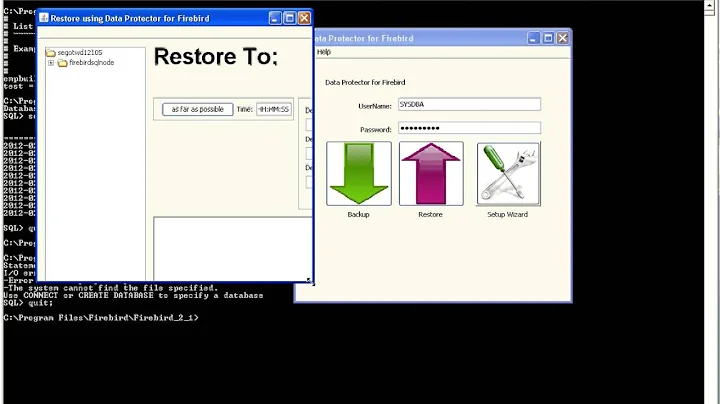Click the 'firebirdsqlnode' tree item text
Screen dimensions: 720x404
pyautogui.click(x=92, y=62)
